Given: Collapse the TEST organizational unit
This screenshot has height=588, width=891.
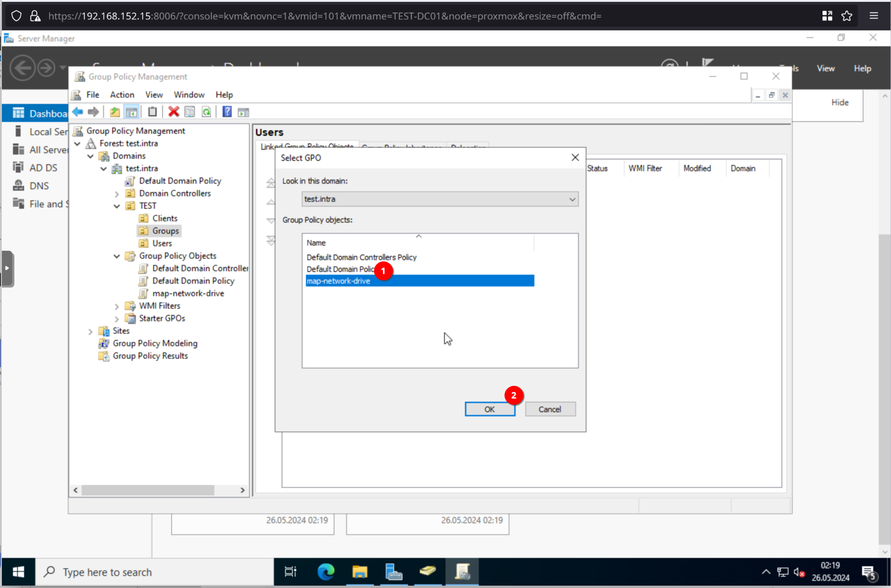Looking at the screenshot, I should pyautogui.click(x=117, y=206).
